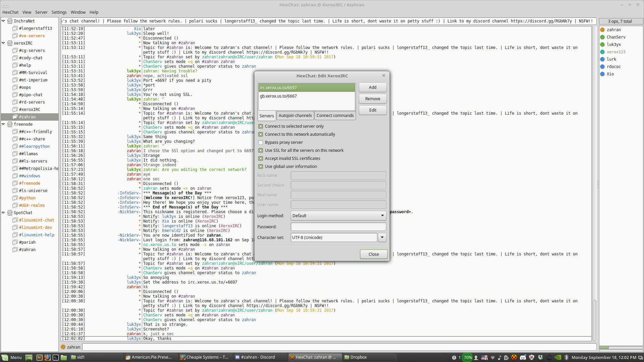
Task: Open the Dropbox tray icon
Action: click(x=540, y=357)
